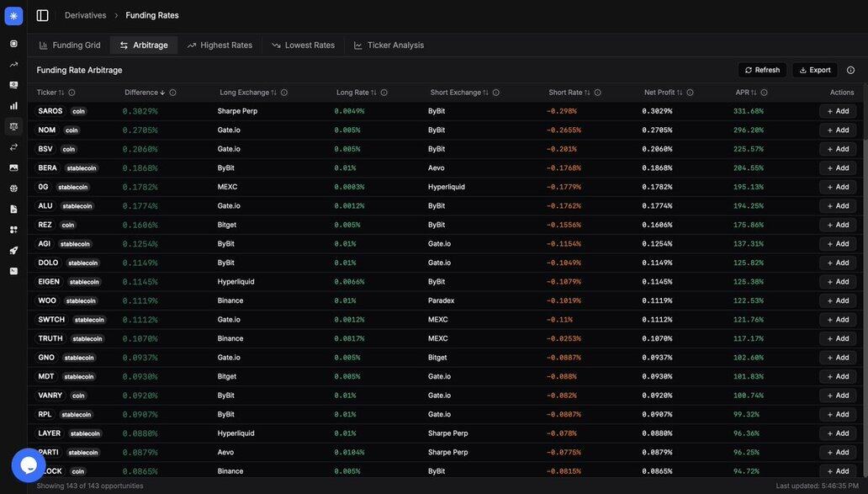Image resolution: width=868 pixels, height=494 pixels.
Task: Click the balance scale icon in sidebar
Action: 13,126
